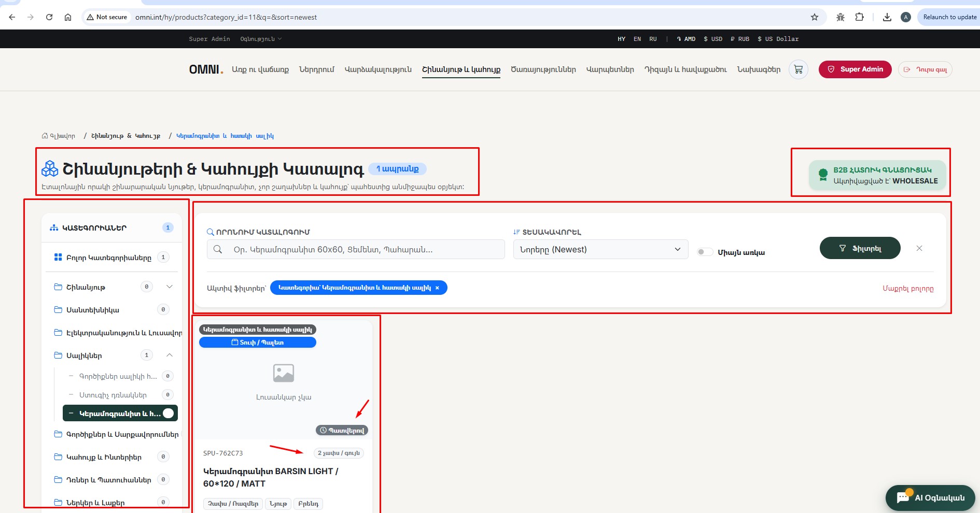The width and height of the screenshot is (980, 513).
Task: Select Ներկեր և Լաքեր category
Action: point(111,503)
